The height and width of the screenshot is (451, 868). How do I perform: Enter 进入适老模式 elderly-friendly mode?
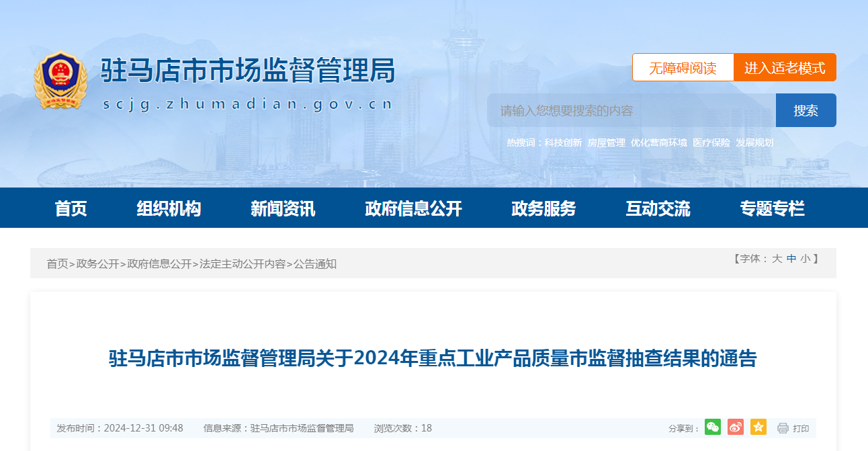click(785, 67)
